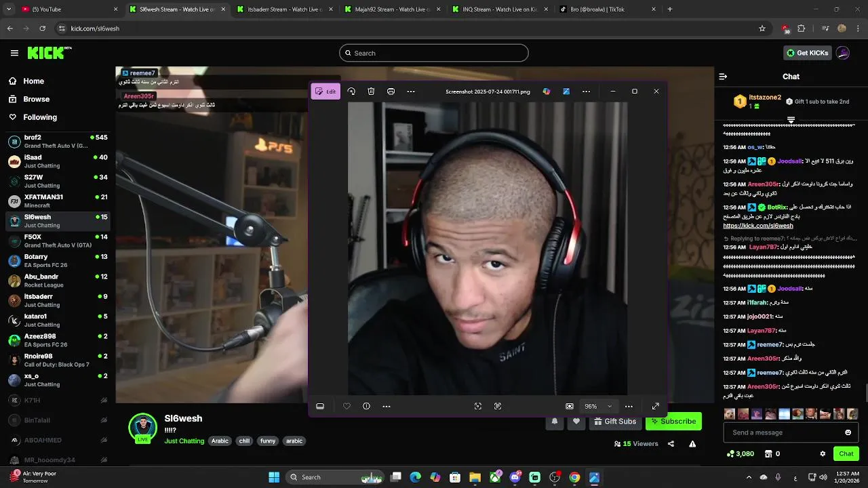Open more options beside info icon

[x=387, y=406]
